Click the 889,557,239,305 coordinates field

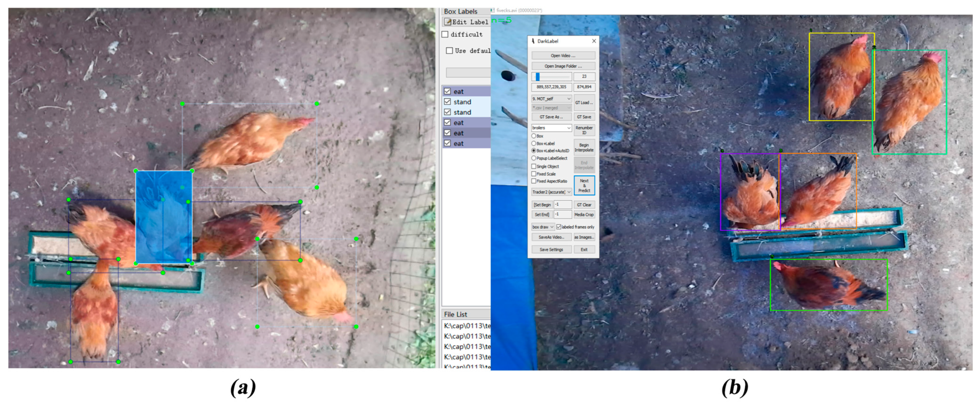pyautogui.click(x=551, y=87)
